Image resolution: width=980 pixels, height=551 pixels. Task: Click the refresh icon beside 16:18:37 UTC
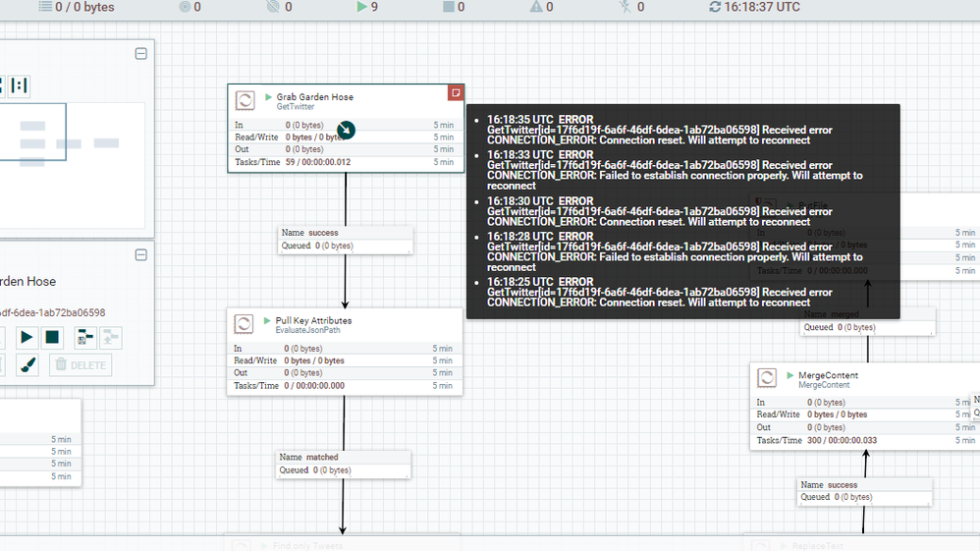coord(715,7)
